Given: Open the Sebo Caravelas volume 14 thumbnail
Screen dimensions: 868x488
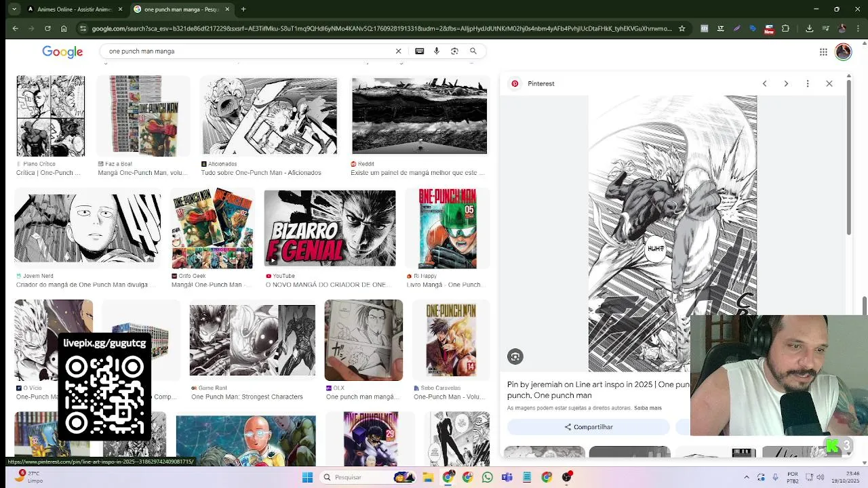Looking at the screenshot, I should [451, 340].
